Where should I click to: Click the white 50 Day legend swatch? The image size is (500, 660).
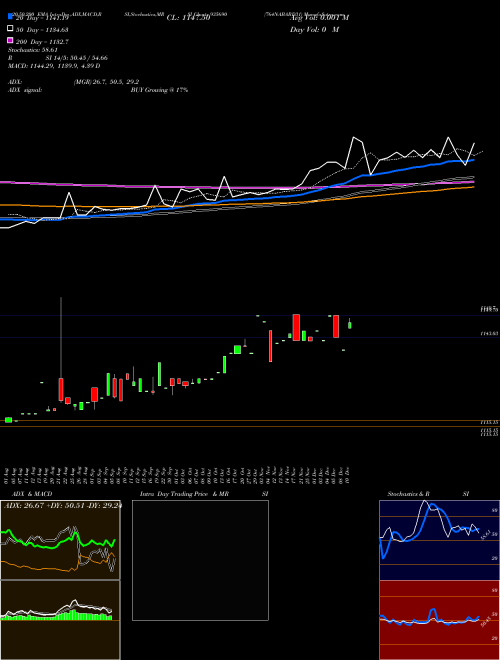click(x=11, y=29)
